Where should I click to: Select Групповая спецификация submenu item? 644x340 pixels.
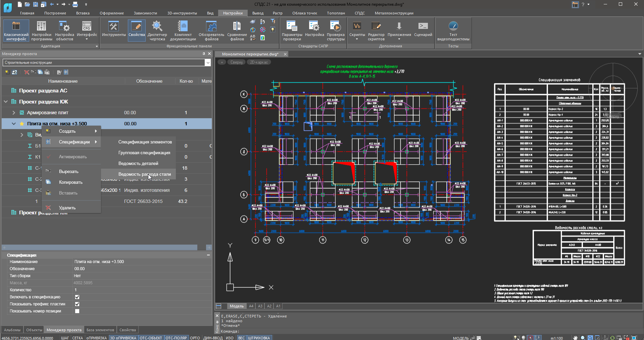(144, 153)
